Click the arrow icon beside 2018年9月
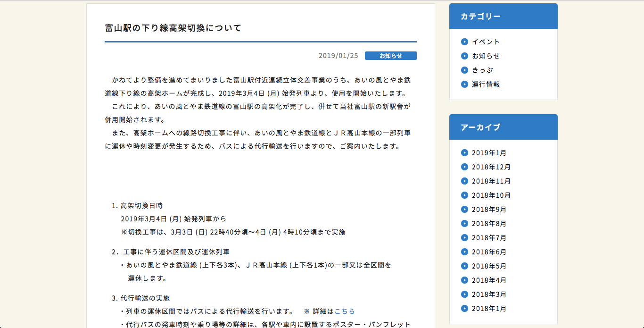Image resolution: width=644 pixels, height=328 pixels. coord(464,209)
